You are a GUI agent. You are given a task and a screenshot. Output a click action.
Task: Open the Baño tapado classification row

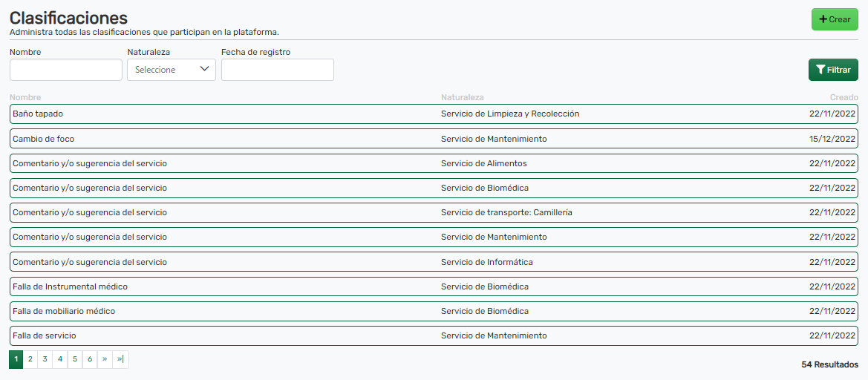click(434, 114)
